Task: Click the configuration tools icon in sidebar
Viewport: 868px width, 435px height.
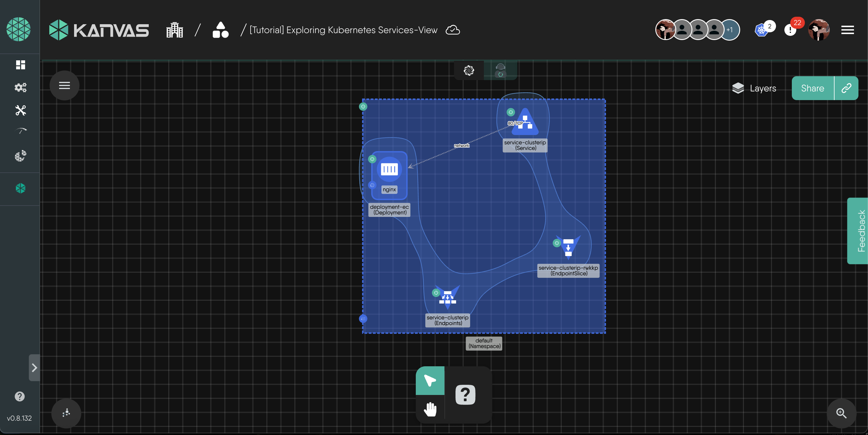Action: click(x=21, y=110)
